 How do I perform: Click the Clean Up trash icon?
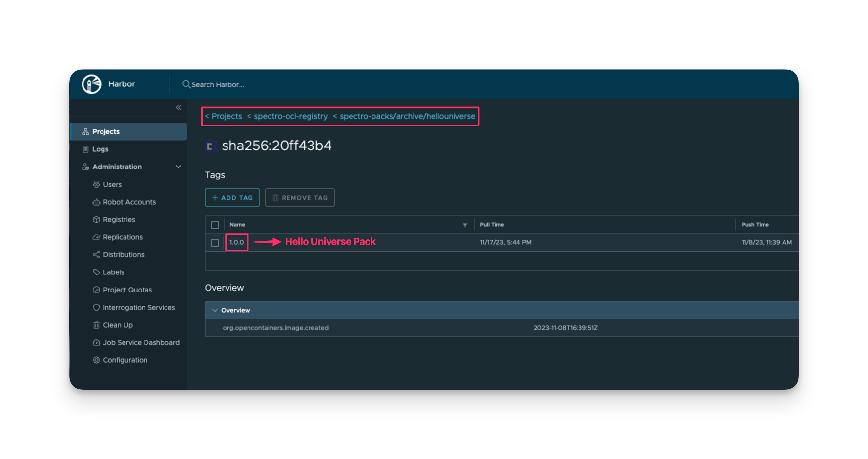click(96, 325)
